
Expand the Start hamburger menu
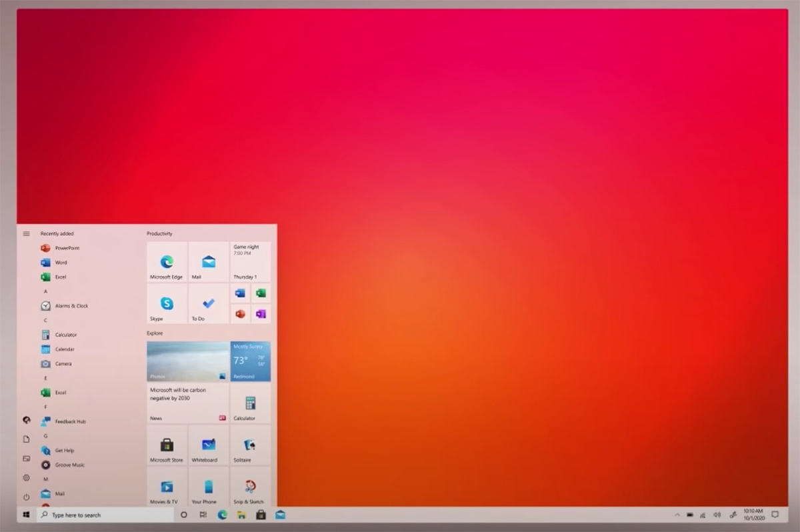coord(27,234)
